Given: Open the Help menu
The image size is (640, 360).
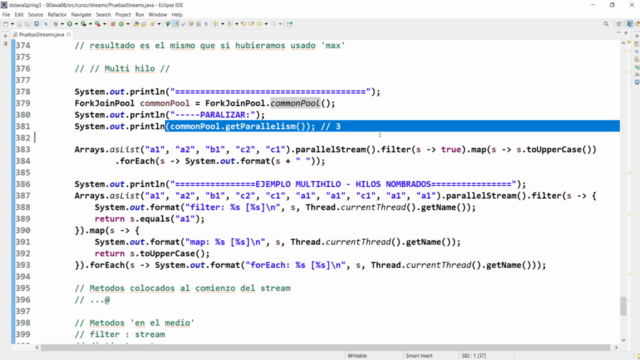Looking at the screenshot, I should pos(177,15).
